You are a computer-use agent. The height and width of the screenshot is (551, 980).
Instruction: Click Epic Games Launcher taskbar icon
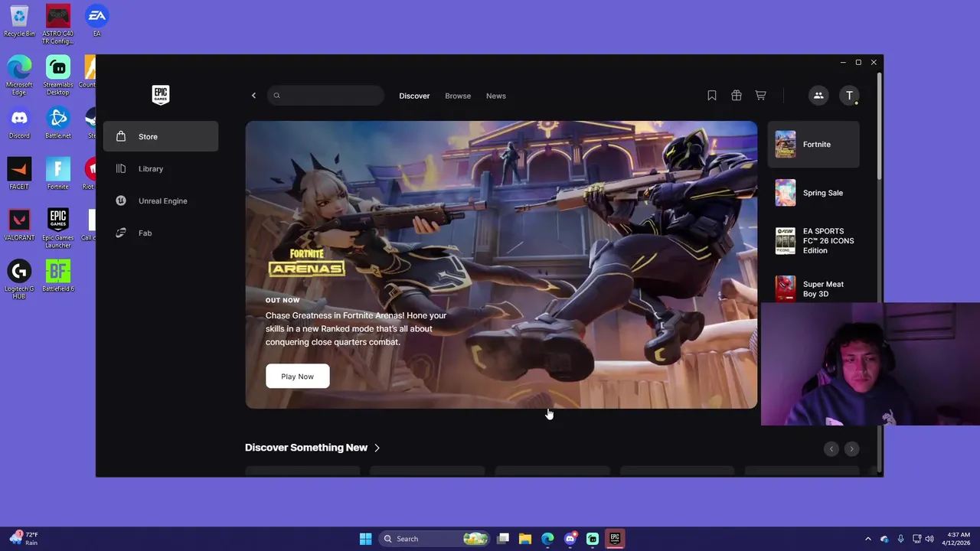(614, 539)
